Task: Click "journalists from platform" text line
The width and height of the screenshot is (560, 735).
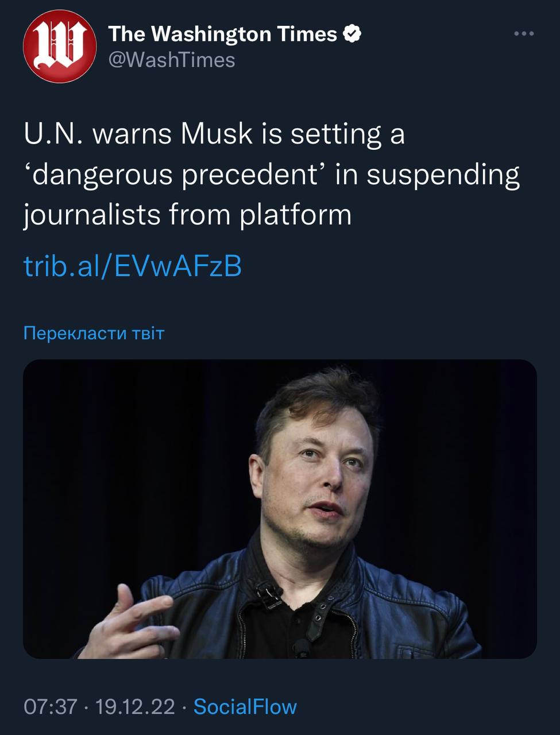Action: tap(187, 215)
